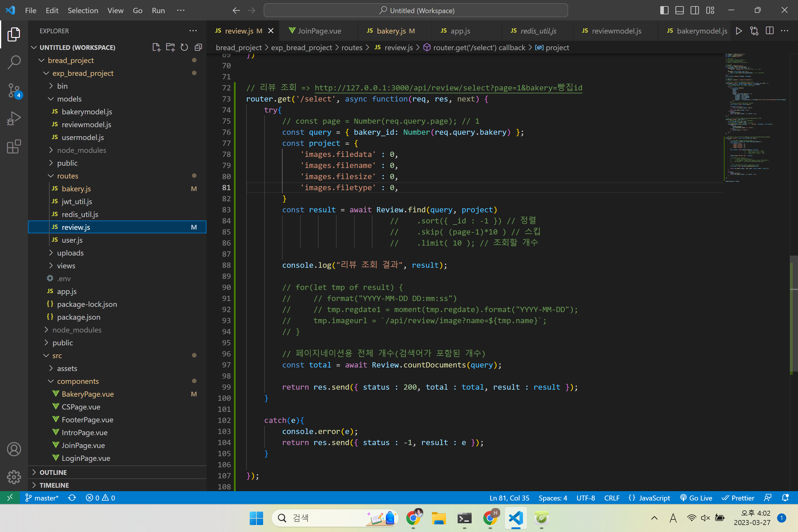
Task: Click the Windows Start button
Action: tap(256, 518)
